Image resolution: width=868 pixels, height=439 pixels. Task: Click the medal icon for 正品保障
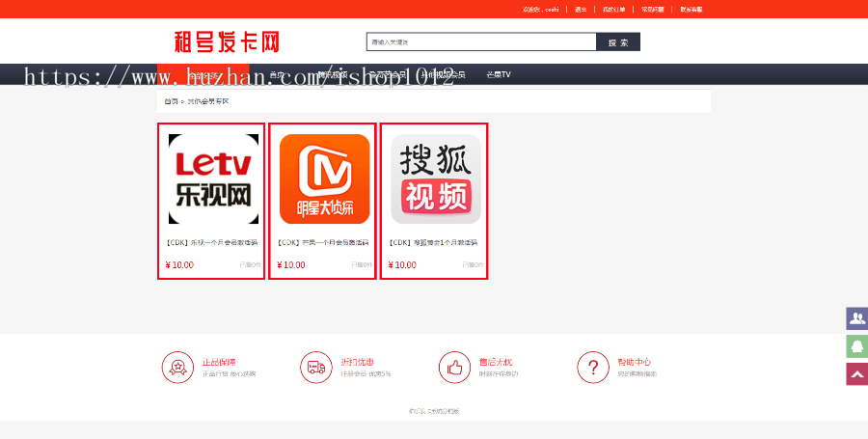tap(177, 367)
